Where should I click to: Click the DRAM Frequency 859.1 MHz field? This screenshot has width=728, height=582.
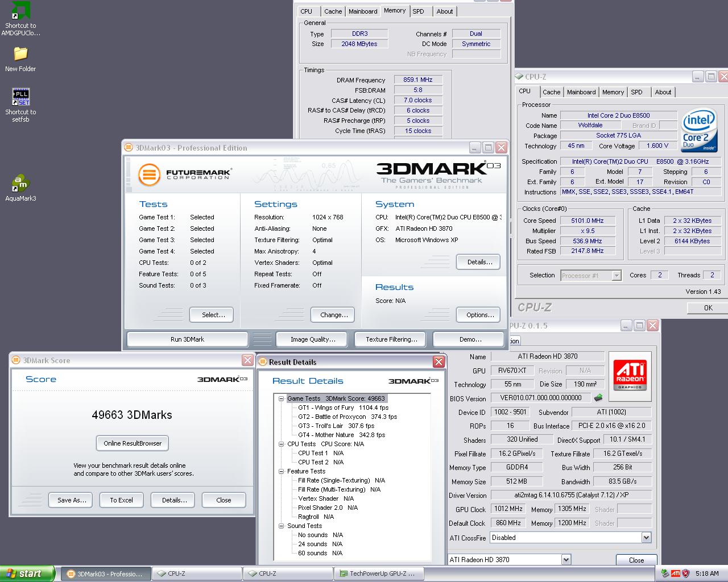point(418,80)
